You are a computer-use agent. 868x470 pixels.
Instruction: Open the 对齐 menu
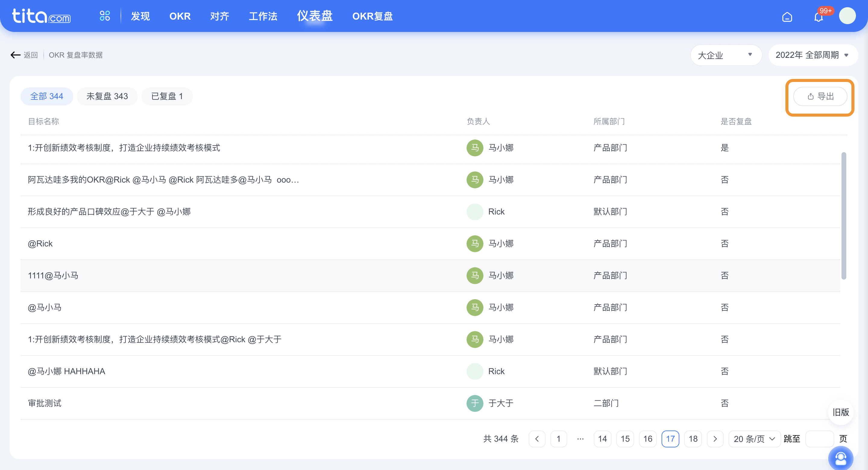coord(220,16)
